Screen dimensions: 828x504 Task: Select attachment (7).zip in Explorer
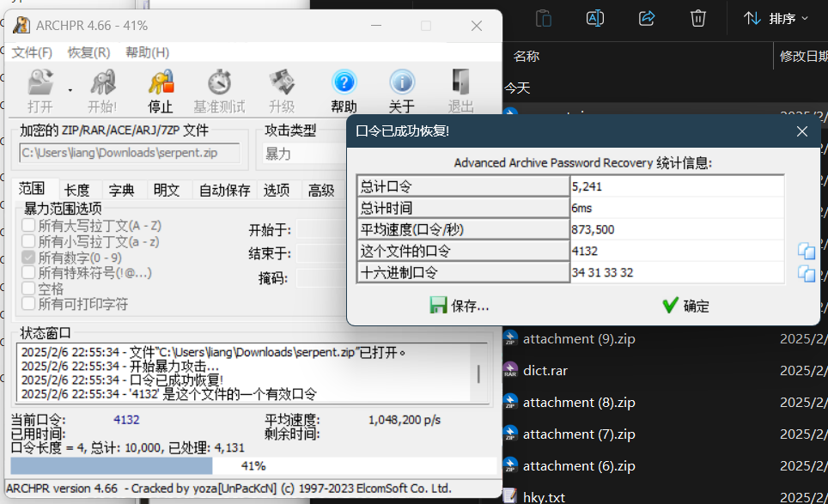click(x=579, y=434)
